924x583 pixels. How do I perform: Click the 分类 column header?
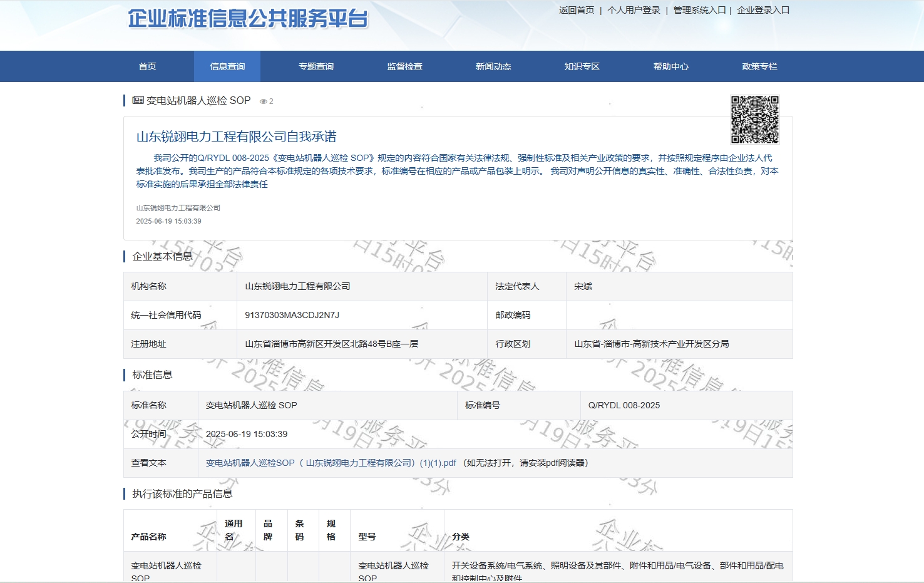(619, 530)
